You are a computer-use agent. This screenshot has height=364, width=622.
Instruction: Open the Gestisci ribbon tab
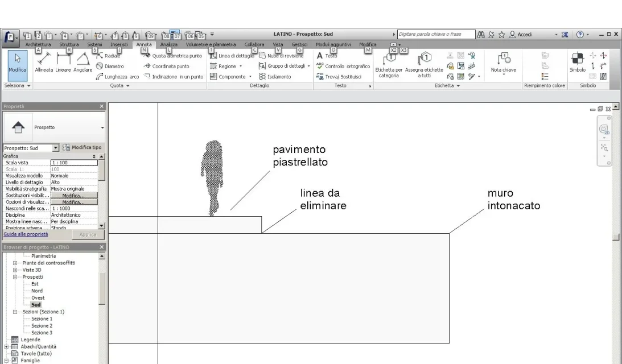(x=299, y=44)
